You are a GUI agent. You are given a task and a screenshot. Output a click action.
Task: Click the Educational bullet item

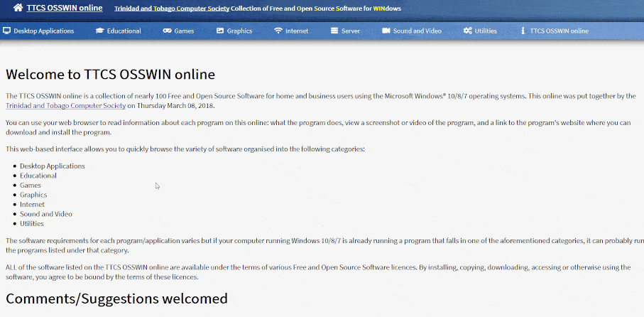[38, 176]
